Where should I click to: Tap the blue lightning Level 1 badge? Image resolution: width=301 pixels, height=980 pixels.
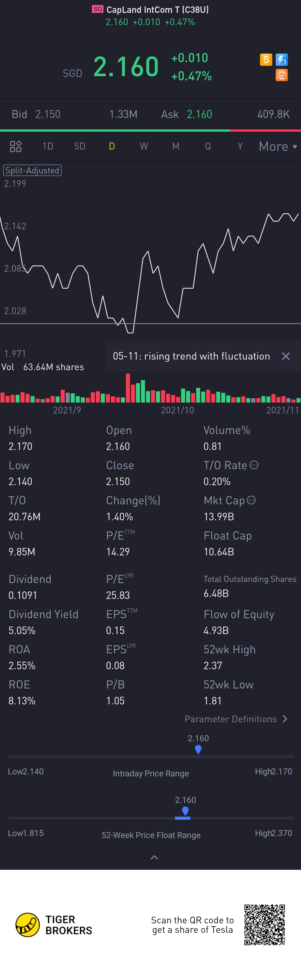(281, 60)
